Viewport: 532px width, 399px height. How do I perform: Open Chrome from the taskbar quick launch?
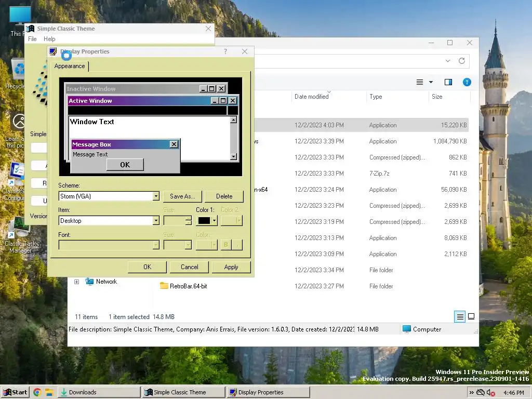(37, 392)
